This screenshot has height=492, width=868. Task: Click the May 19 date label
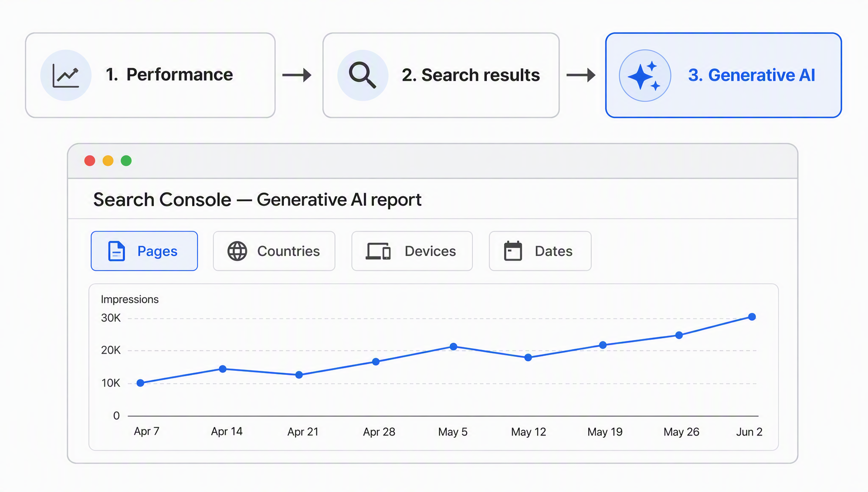tap(605, 432)
